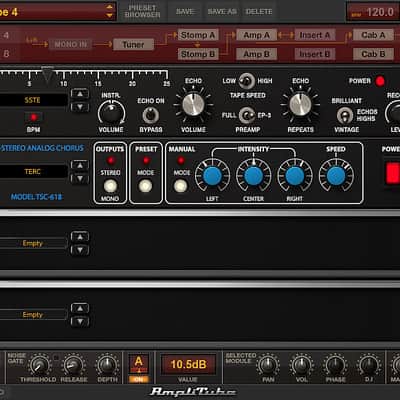Image resolution: width=400 pixels, height=400 pixels.
Task: Click up arrow next to TERC slot
Action: (x=80, y=165)
